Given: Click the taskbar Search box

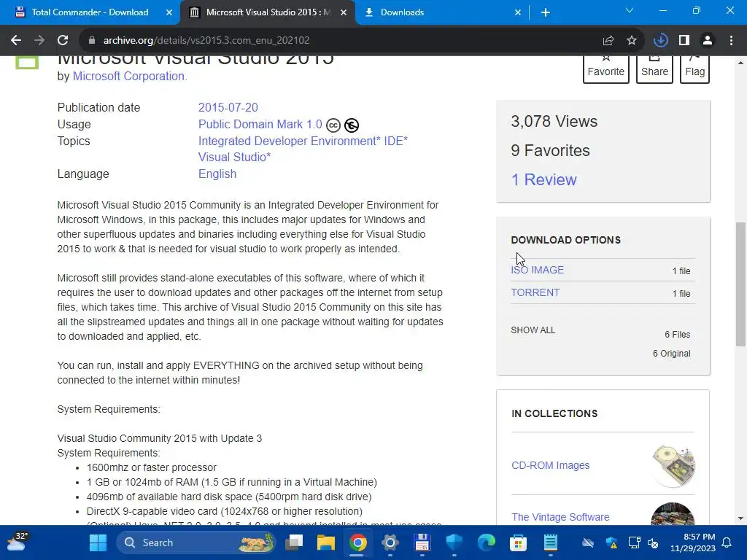Looking at the screenshot, I should coord(196,542).
